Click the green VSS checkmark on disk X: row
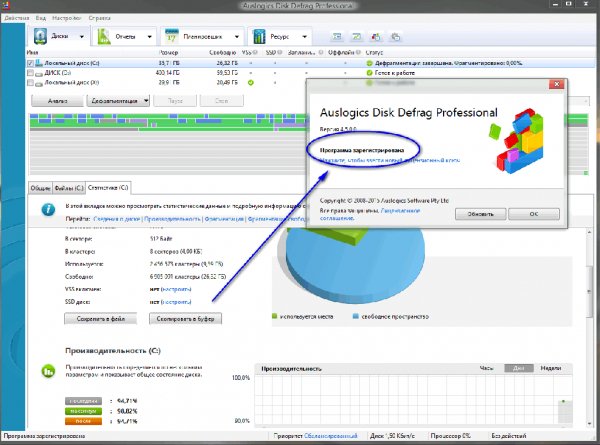Screen dimensions: 600x445 (251, 82)
